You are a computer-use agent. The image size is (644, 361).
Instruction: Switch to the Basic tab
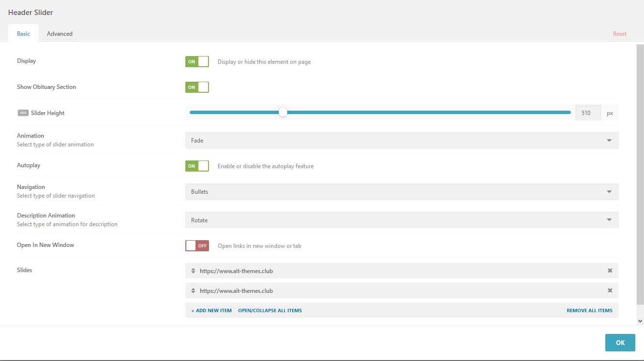[23, 33]
